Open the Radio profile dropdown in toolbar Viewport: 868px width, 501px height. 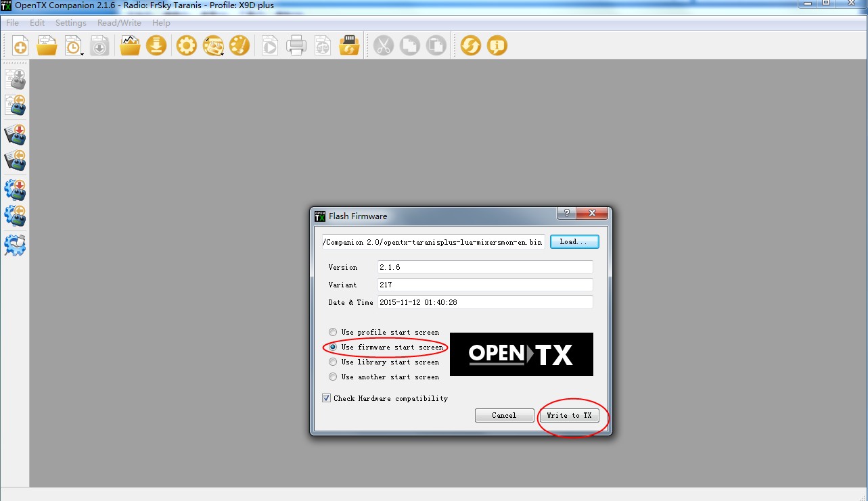coord(214,46)
